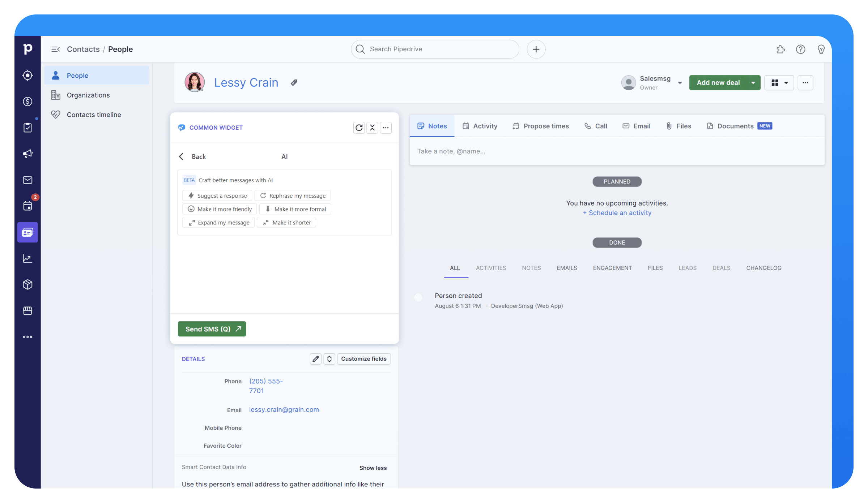This screenshot has height=503, width=868.
Task: Open the Deals dollar icon in sidebar
Action: [x=27, y=102]
